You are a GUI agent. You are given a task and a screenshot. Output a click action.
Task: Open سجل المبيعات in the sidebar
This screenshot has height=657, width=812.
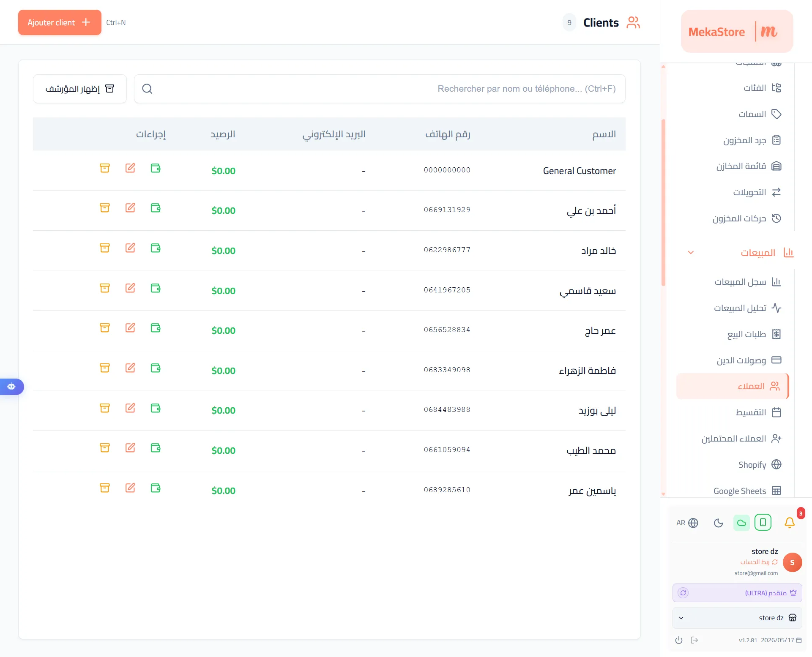(747, 282)
